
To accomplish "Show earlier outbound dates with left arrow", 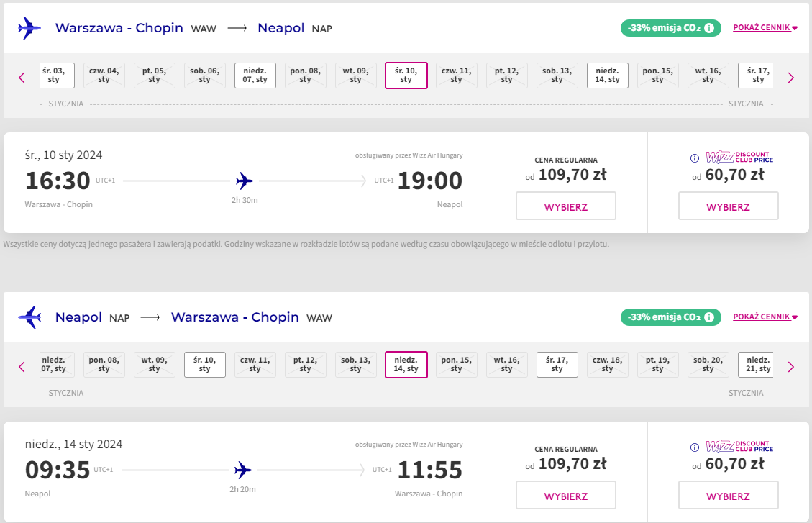I will [22, 78].
